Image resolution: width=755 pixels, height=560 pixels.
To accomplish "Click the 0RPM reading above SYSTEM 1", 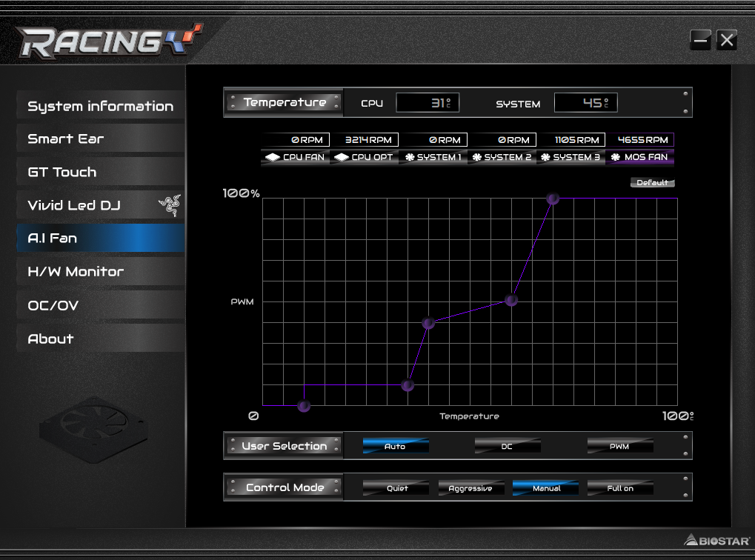I will pos(433,140).
